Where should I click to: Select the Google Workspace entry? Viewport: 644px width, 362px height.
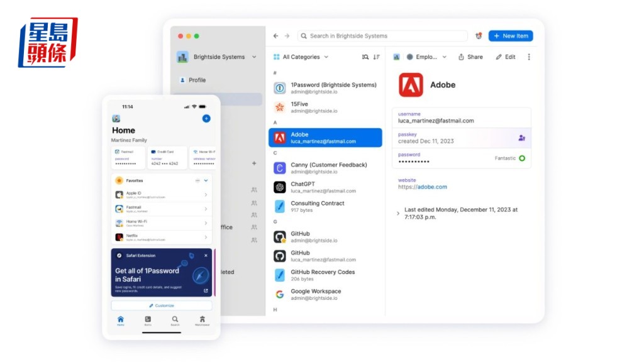[325, 294]
